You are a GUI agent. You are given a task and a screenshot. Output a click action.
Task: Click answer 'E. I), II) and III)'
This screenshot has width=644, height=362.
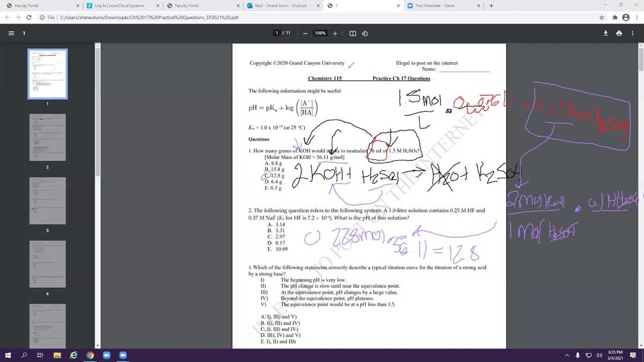click(279, 341)
